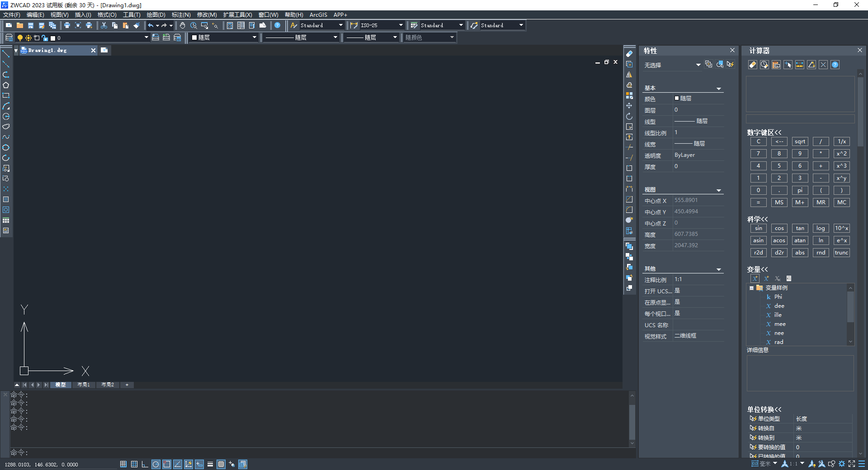Click the Open file folder icon
Image resolution: width=868 pixels, height=470 pixels.
tap(20, 25)
